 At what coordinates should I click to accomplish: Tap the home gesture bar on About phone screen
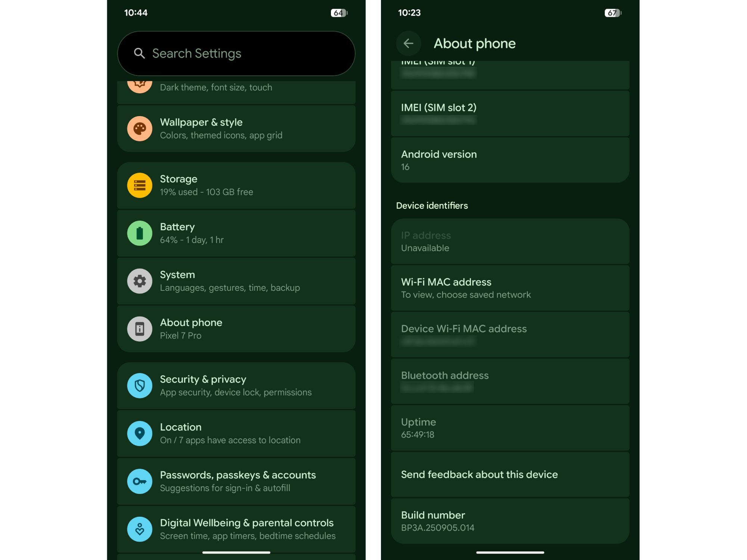tap(510, 552)
